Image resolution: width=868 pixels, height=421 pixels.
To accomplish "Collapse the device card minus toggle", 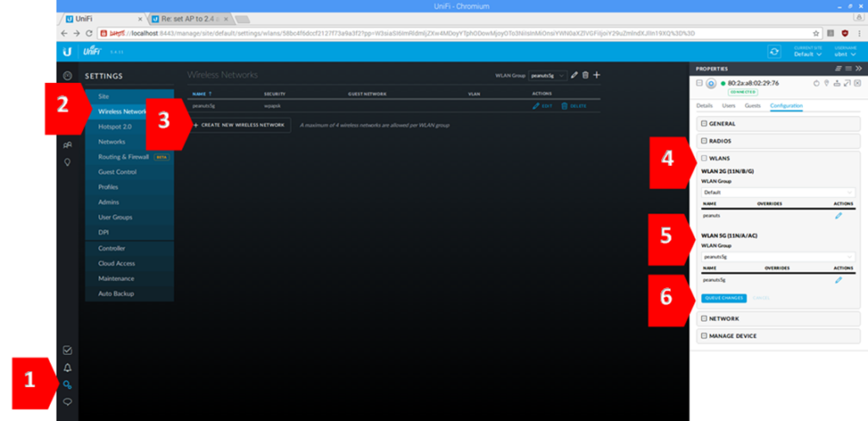I will coord(699,82).
